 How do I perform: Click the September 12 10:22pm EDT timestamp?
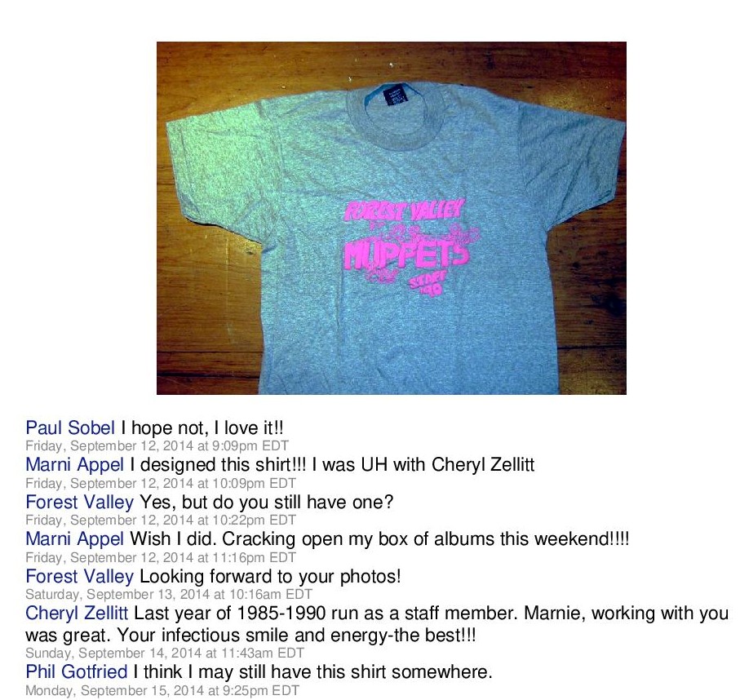click(x=161, y=520)
